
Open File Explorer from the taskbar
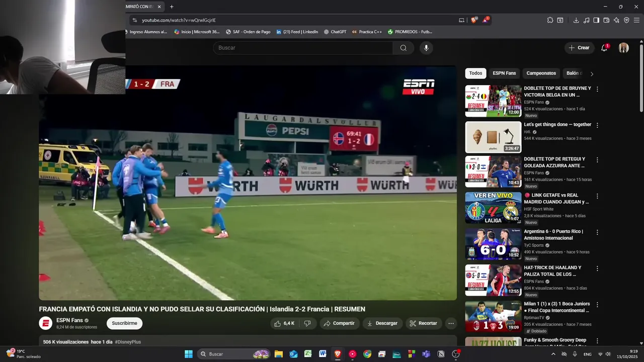click(x=278, y=354)
